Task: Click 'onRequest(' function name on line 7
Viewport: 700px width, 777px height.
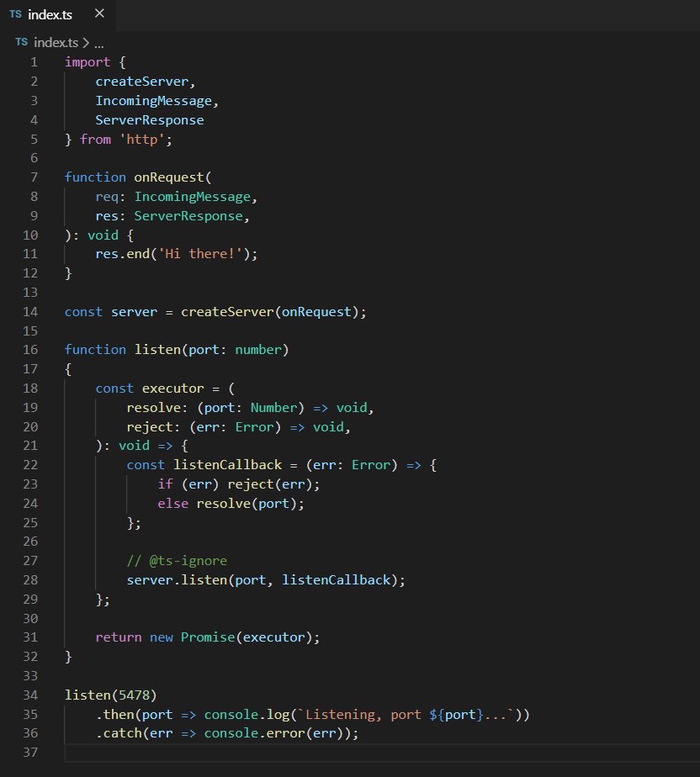Action: 172,177
